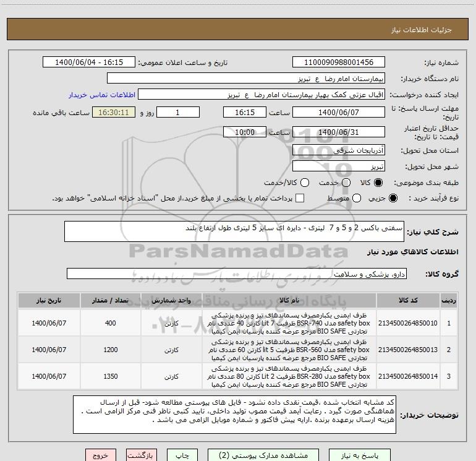Click the بازگشت back button

click(x=142, y=455)
